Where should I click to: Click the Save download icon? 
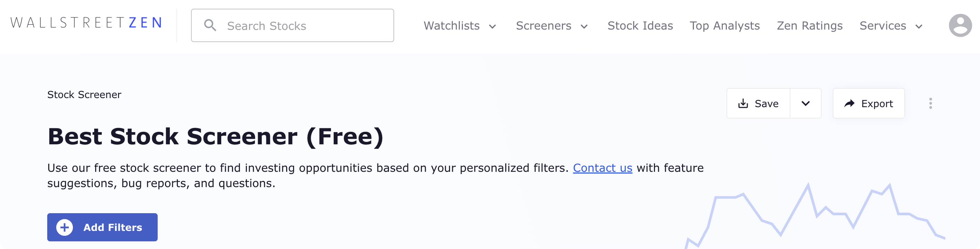point(743,104)
